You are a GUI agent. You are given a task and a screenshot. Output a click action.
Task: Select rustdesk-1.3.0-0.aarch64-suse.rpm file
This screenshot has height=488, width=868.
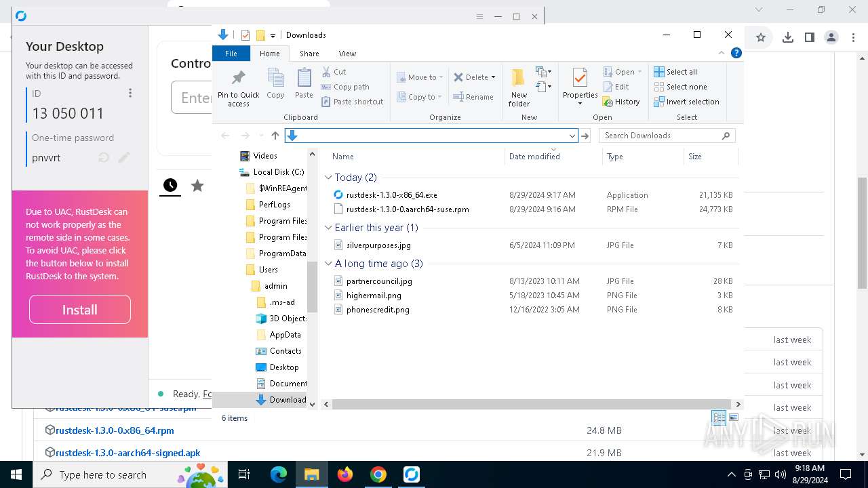408,209
